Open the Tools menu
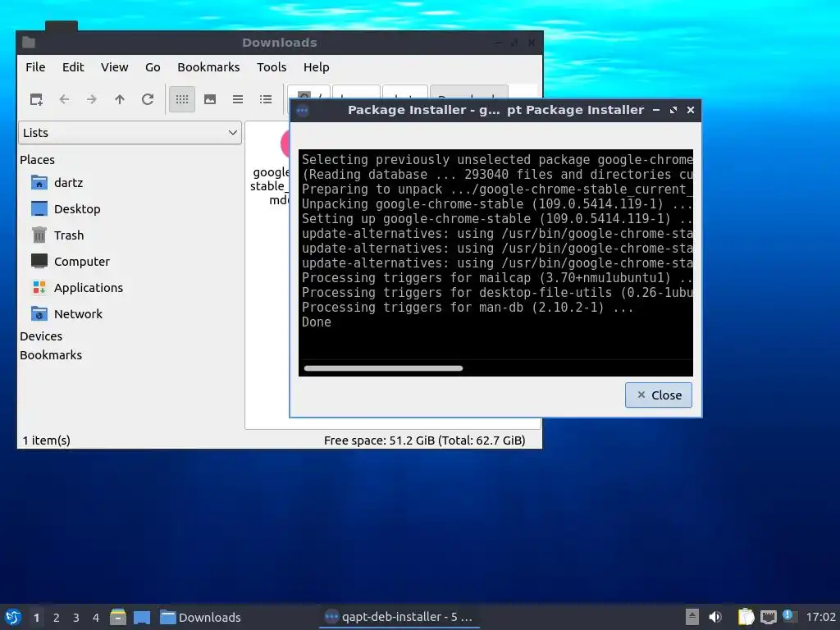Viewport: 840px width, 630px height. coord(272,67)
